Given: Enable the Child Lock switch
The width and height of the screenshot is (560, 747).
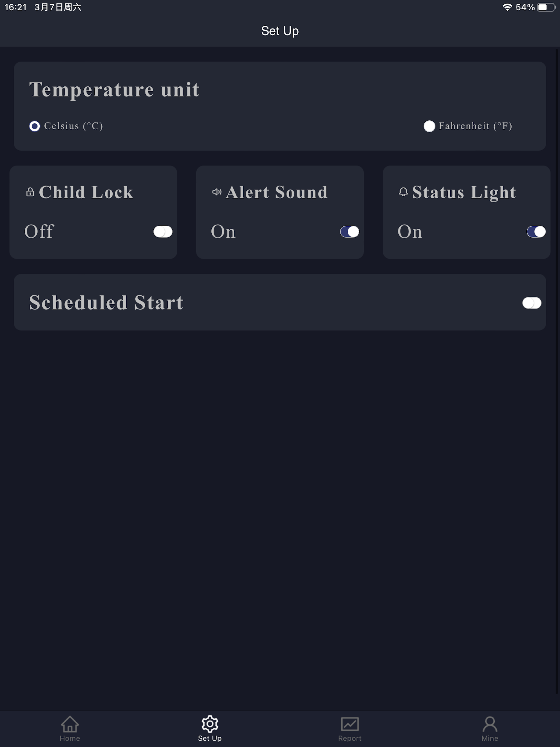Looking at the screenshot, I should point(163,232).
